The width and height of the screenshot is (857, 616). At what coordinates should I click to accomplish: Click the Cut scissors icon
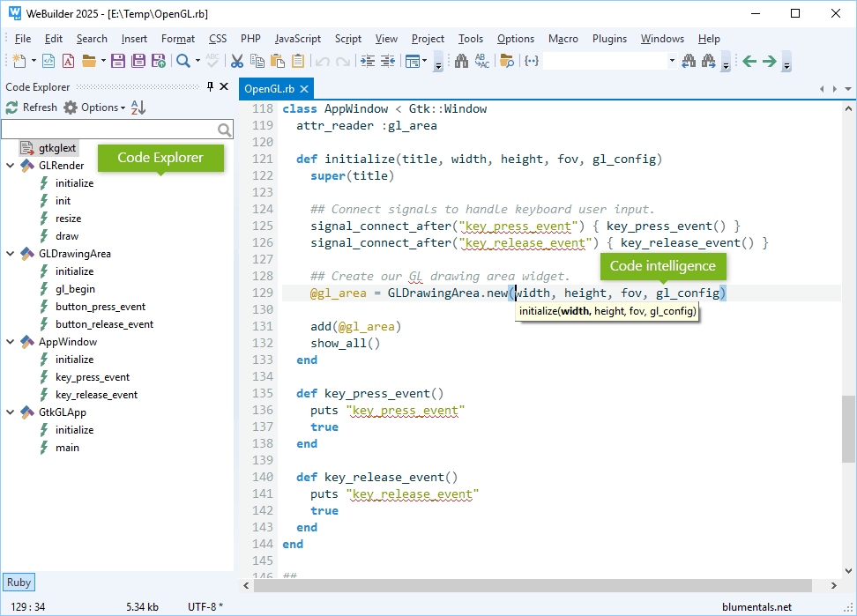point(236,61)
